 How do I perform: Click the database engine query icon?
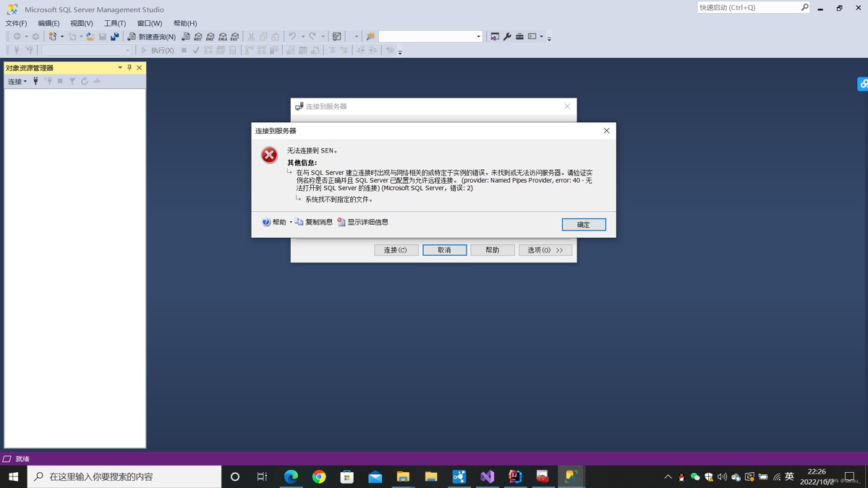click(x=186, y=36)
